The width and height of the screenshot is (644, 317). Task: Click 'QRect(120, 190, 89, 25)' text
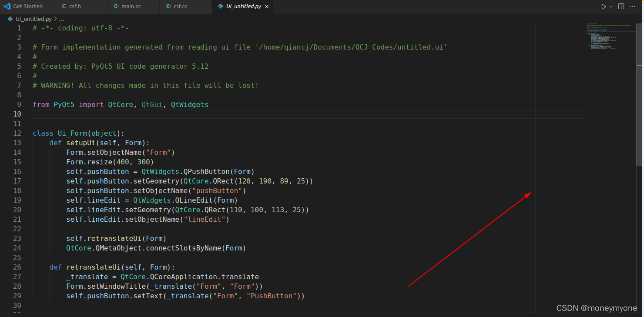point(261,181)
